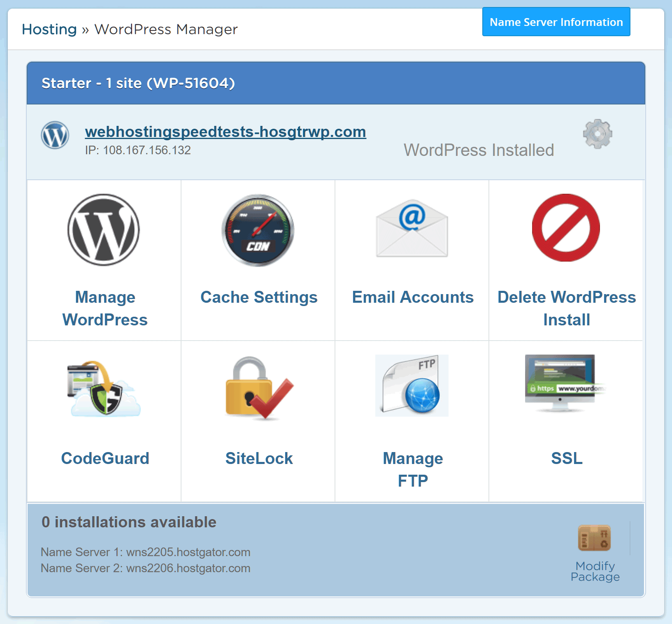Click the FTP document globe icon

click(x=412, y=385)
